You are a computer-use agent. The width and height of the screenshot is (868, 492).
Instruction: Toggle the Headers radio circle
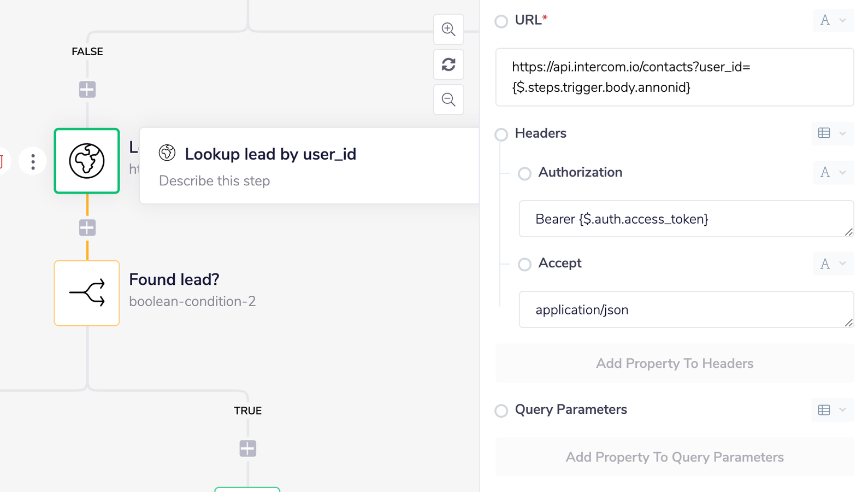pyautogui.click(x=501, y=134)
